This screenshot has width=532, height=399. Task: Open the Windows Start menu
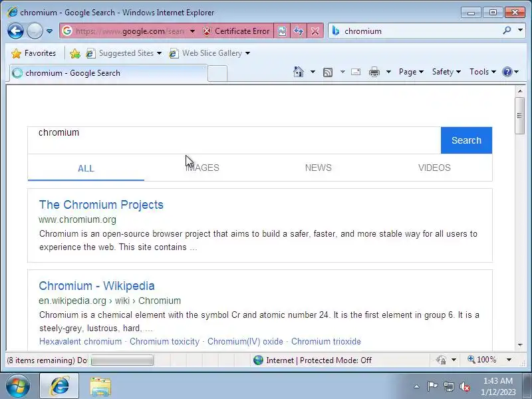click(x=17, y=386)
